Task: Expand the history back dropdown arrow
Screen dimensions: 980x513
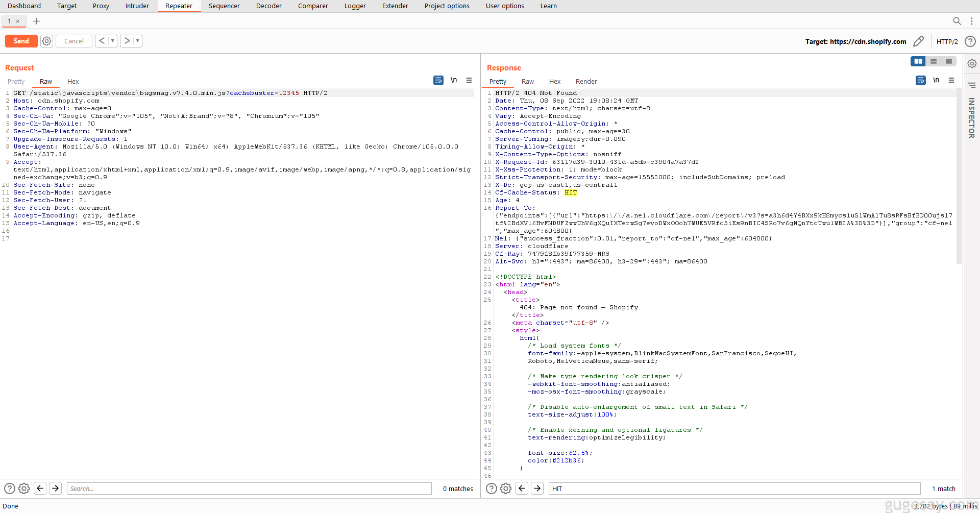Action: (112, 41)
